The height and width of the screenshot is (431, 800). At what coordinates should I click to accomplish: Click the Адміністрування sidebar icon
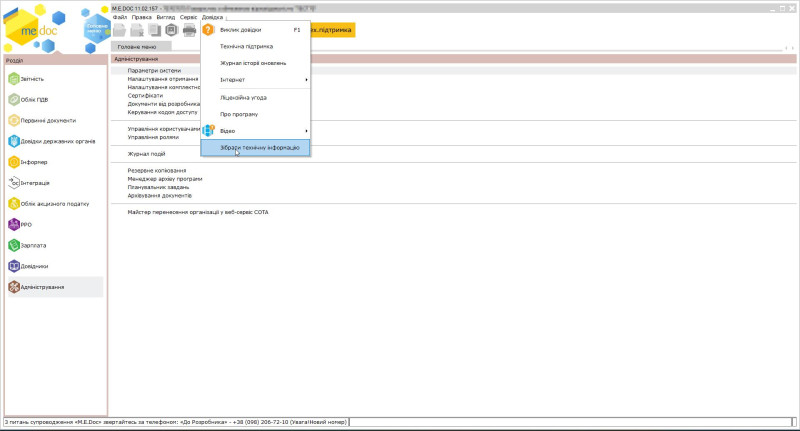click(14, 287)
